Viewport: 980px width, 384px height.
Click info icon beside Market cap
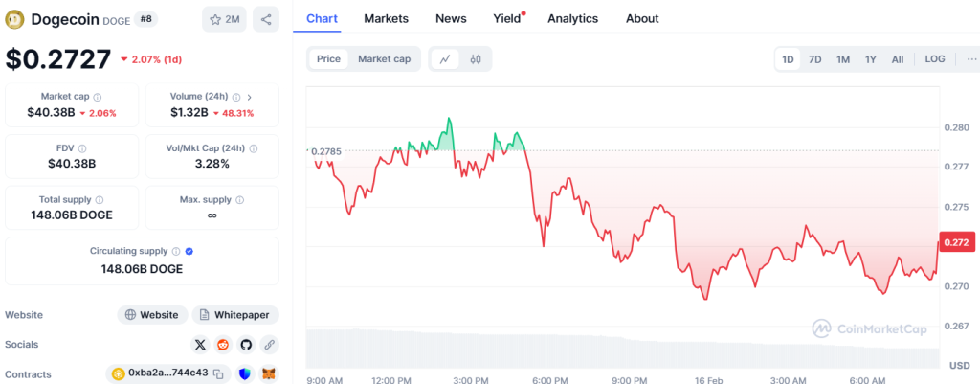click(x=98, y=97)
